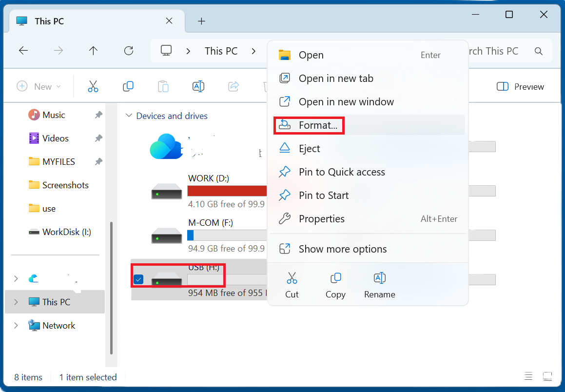Open WorkDisk (I:) in sidebar
The height and width of the screenshot is (392, 565).
(66, 232)
